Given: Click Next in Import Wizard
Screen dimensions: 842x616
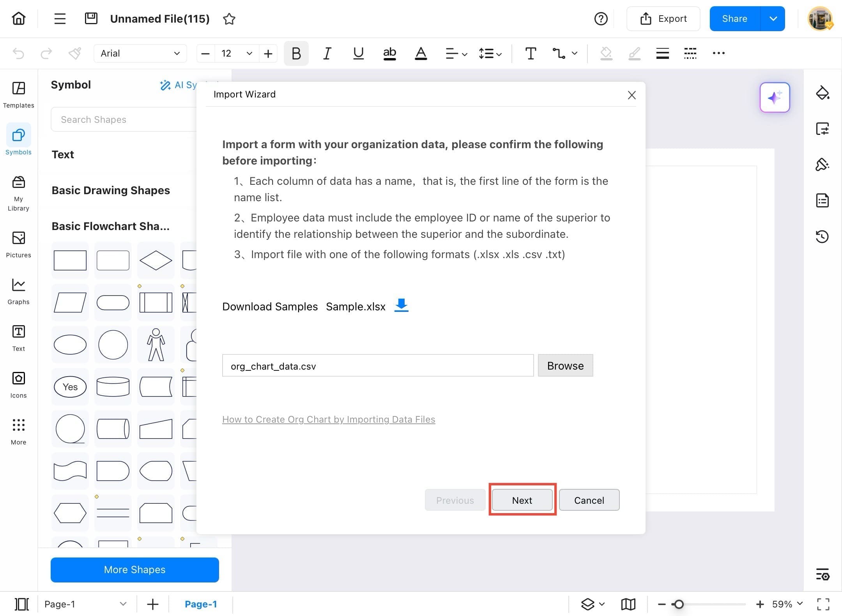Looking at the screenshot, I should (522, 500).
